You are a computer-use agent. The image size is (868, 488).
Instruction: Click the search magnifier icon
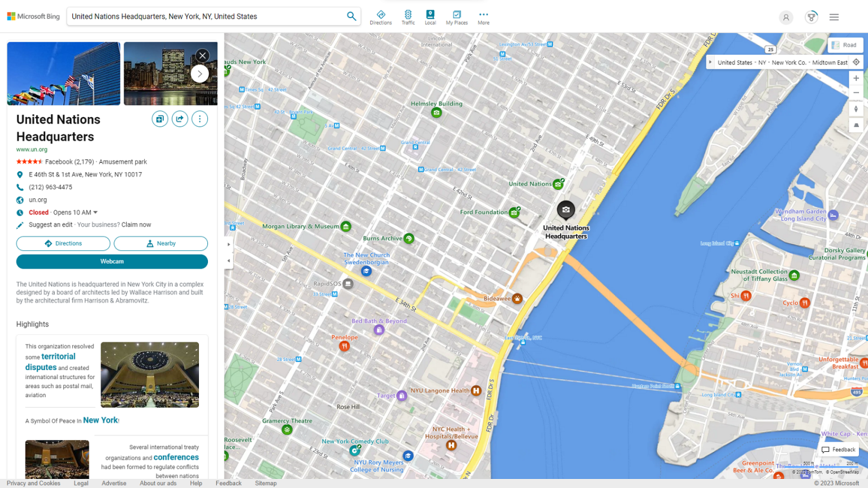[351, 16]
